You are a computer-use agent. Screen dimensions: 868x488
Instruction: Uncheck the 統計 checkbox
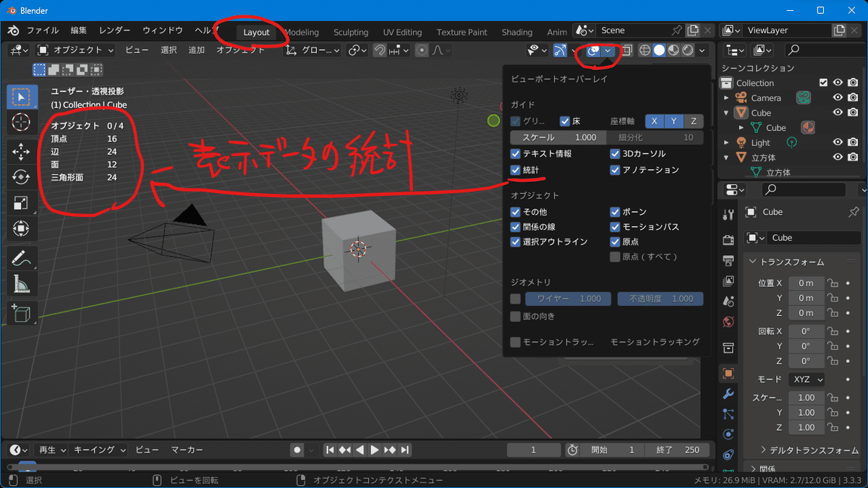pyautogui.click(x=515, y=170)
